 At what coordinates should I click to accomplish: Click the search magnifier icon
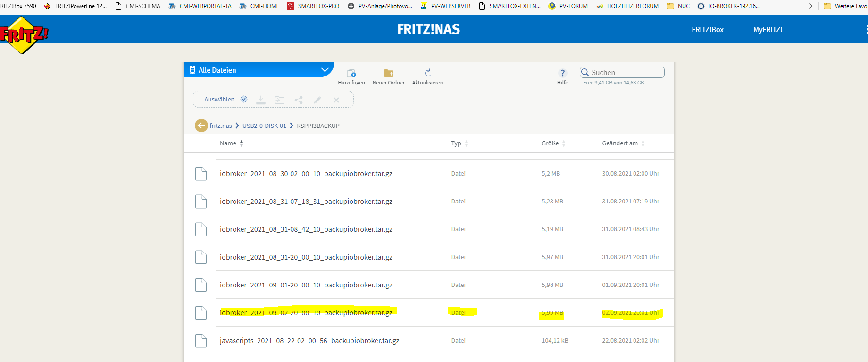tap(585, 72)
